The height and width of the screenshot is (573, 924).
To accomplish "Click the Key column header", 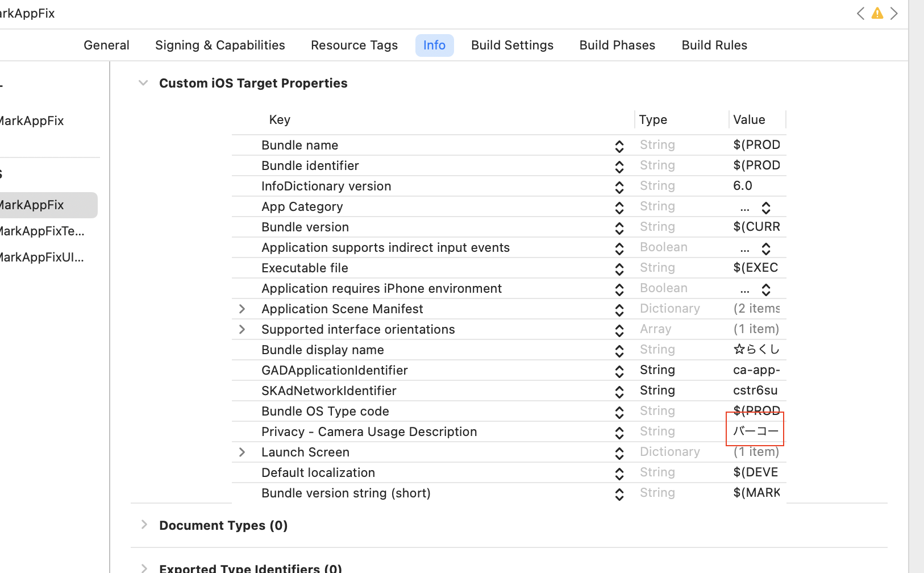I will click(280, 119).
